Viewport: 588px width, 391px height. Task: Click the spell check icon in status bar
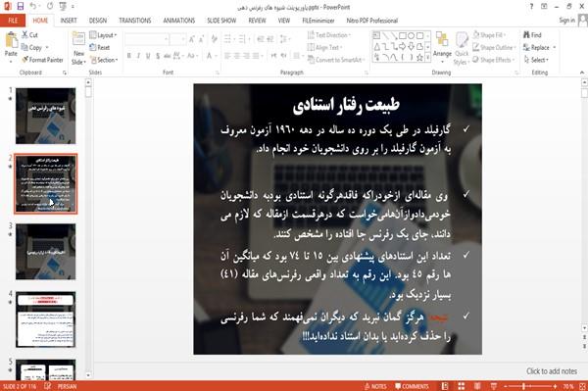pos(48,386)
